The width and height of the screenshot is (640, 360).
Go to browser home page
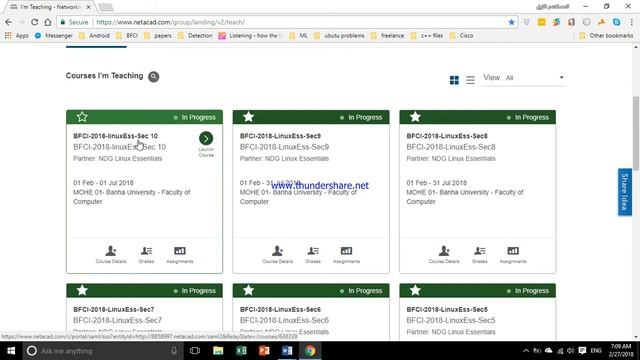[x=48, y=22]
